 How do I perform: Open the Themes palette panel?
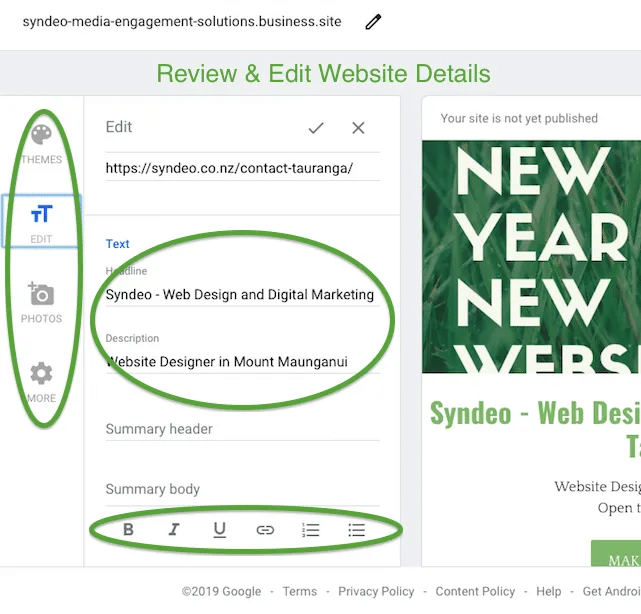coord(41,145)
